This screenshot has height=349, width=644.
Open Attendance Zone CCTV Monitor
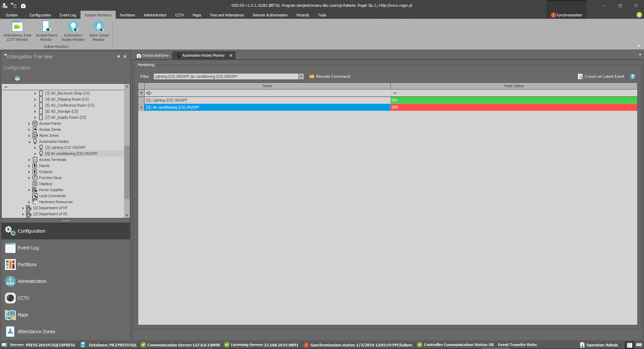(17, 31)
